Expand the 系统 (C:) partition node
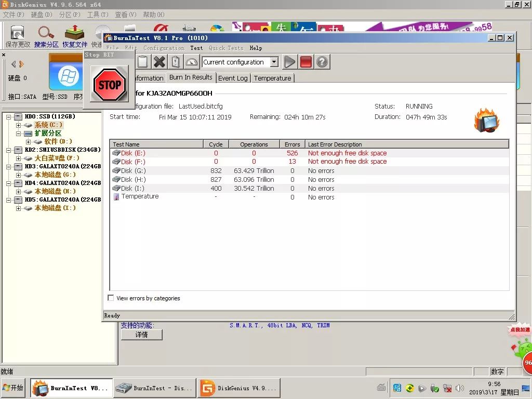The height and width of the screenshot is (399, 532). 19,125
